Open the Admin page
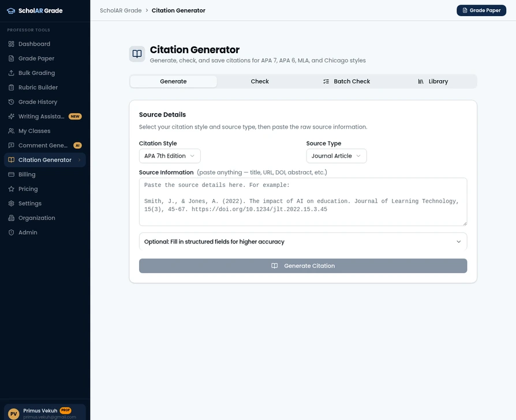The image size is (516, 420). click(x=45, y=232)
